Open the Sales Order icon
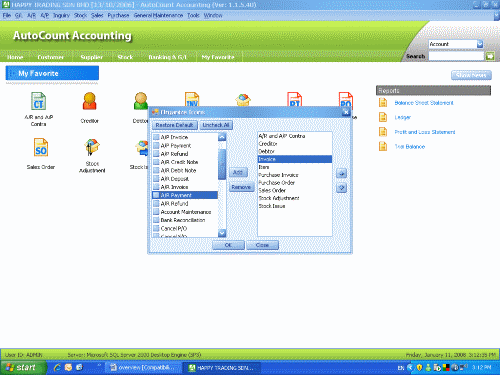 point(41,148)
